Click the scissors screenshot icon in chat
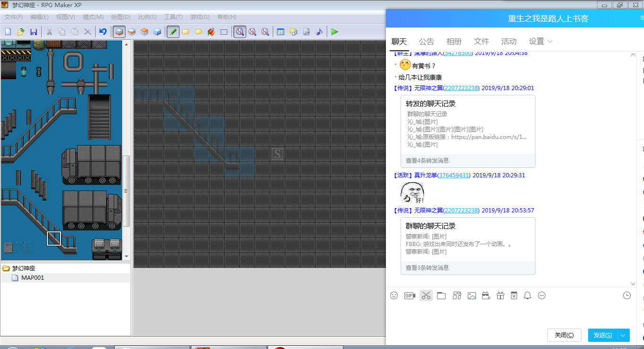This screenshot has width=644, height=349. click(x=426, y=295)
